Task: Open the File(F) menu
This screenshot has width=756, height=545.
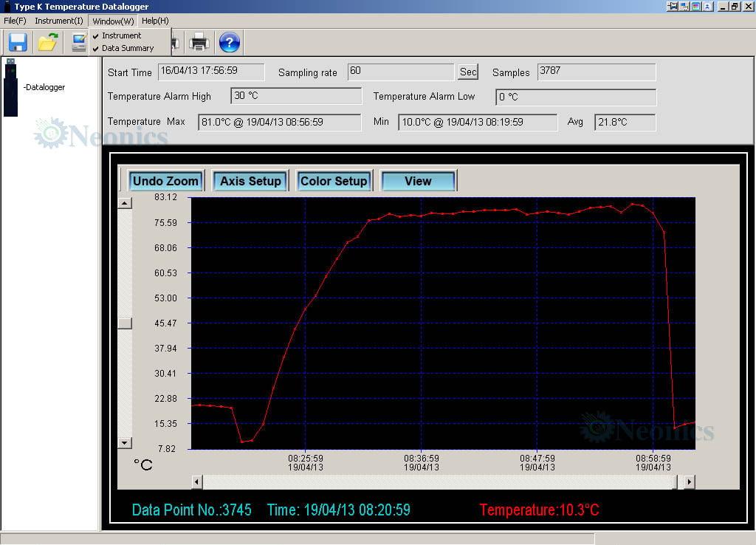Action: pos(15,21)
